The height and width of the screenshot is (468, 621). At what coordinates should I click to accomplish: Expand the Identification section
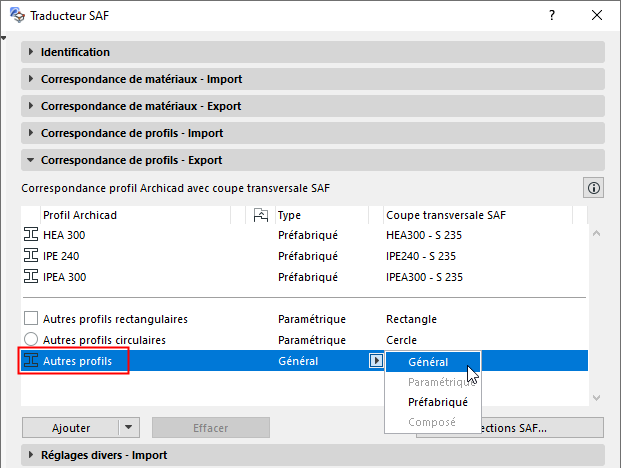pyautogui.click(x=313, y=52)
